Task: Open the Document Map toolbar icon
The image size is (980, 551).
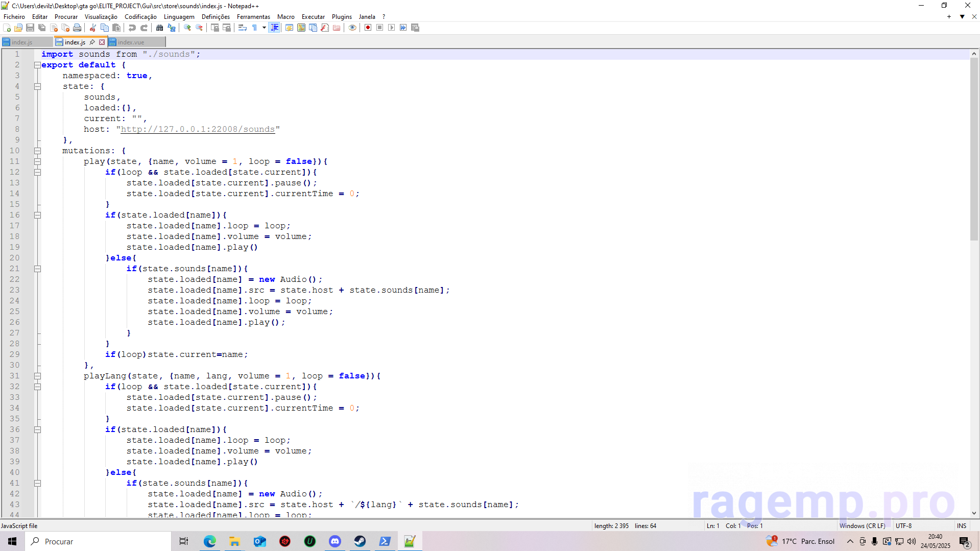Action: 301,28
